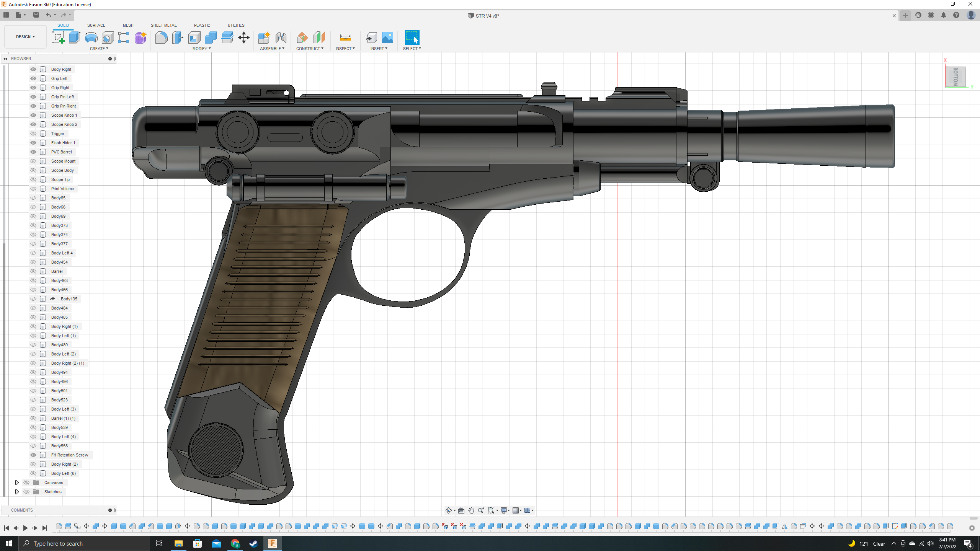Open the DESIGN workspace dropdown
The width and height of the screenshot is (980, 551).
(x=25, y=37)
